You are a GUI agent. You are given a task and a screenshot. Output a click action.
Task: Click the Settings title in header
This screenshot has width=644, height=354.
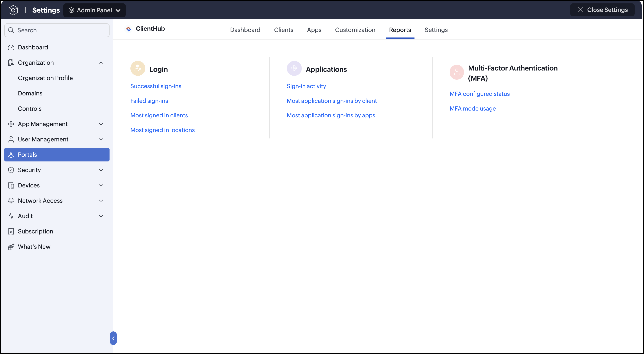[46, 10]
